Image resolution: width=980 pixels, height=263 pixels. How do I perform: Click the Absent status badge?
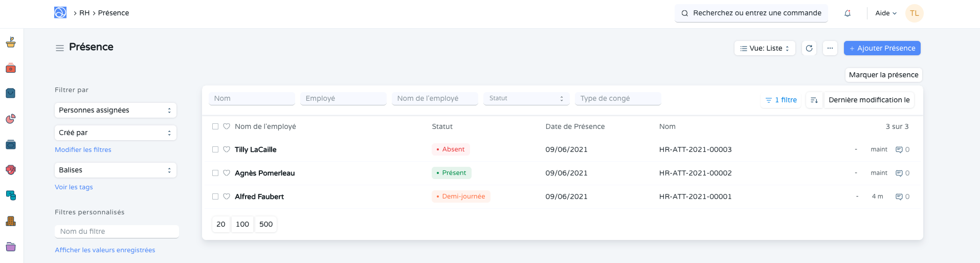click(x=451, y=149)
